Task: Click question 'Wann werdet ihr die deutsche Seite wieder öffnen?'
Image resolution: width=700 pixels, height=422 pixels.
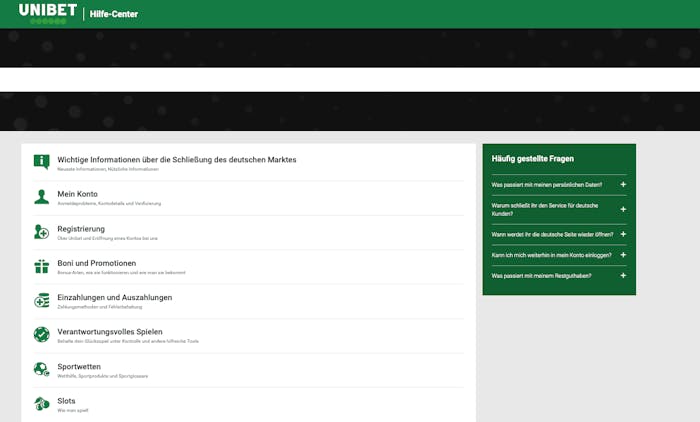Action: click(x=552, y=234)
